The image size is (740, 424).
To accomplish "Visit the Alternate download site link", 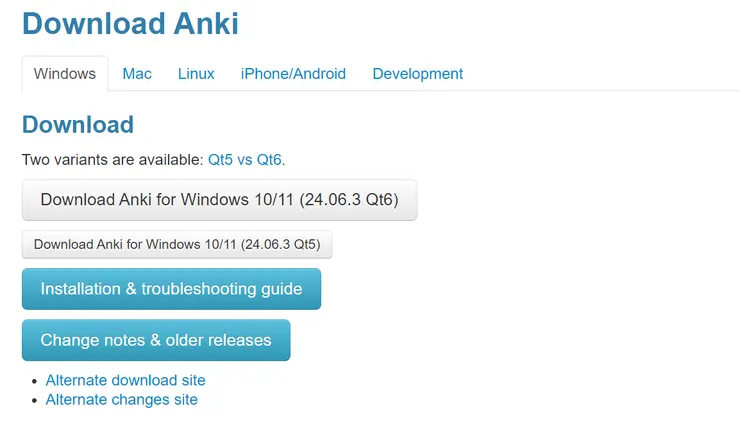I will [125, 380].
